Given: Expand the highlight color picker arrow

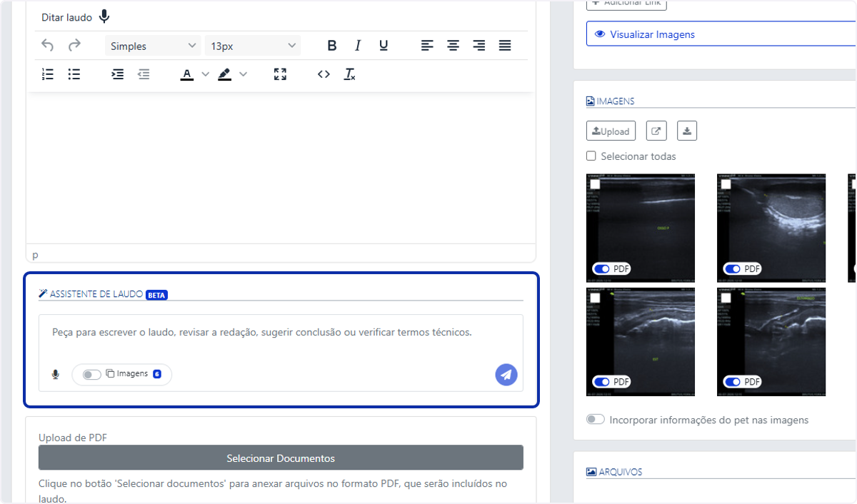Looking at the screenshot, I should pyautogui.click(x=243, y=74).
